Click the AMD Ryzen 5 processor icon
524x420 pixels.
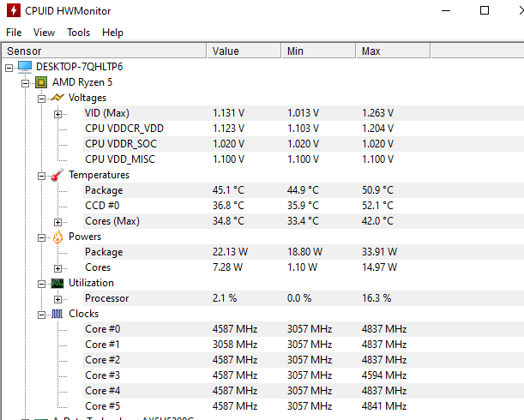click(41, 82)
